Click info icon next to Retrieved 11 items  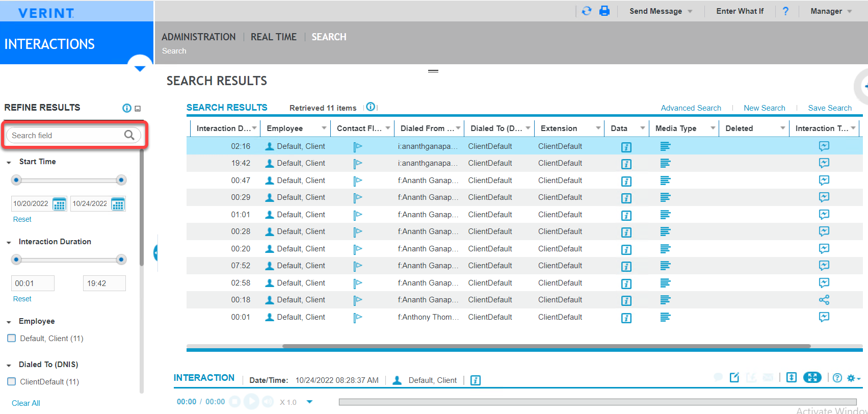(x=371, y=107)
